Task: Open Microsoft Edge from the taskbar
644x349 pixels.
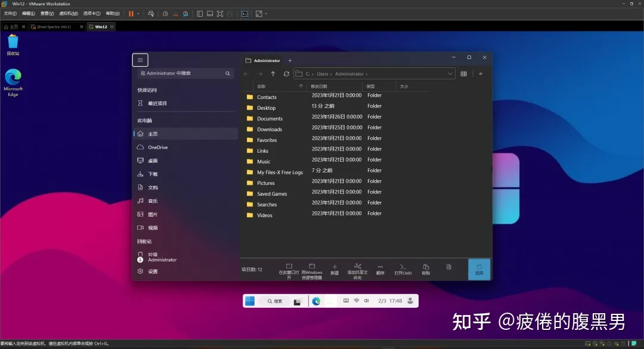Action: (x=316, y=301)
